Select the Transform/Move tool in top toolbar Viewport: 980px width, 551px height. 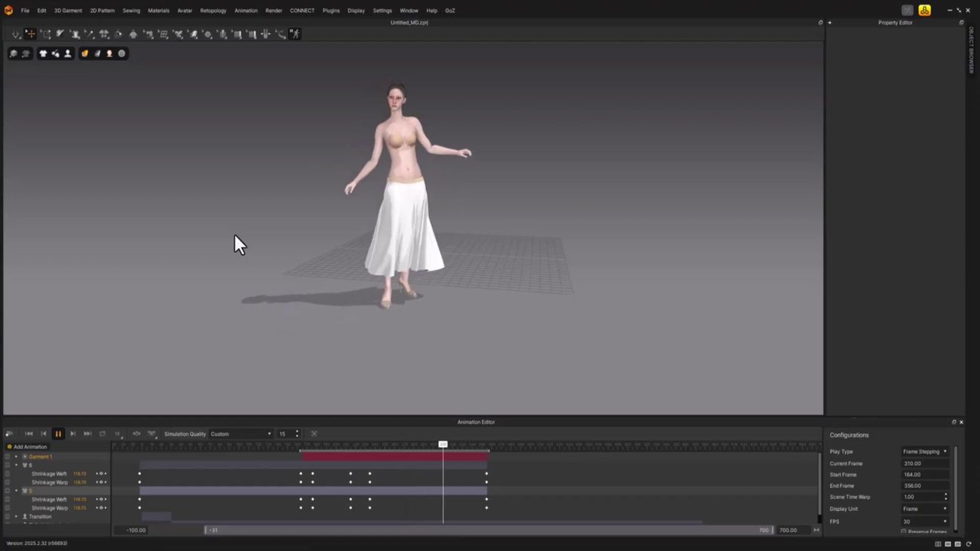tap(31, 34)
